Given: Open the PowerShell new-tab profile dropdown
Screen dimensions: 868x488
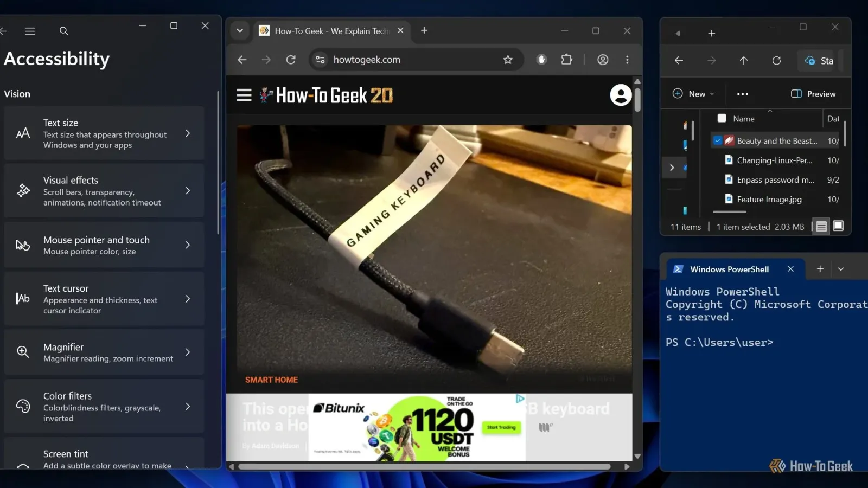Looking at the screenshot, I should pos(841,269).
